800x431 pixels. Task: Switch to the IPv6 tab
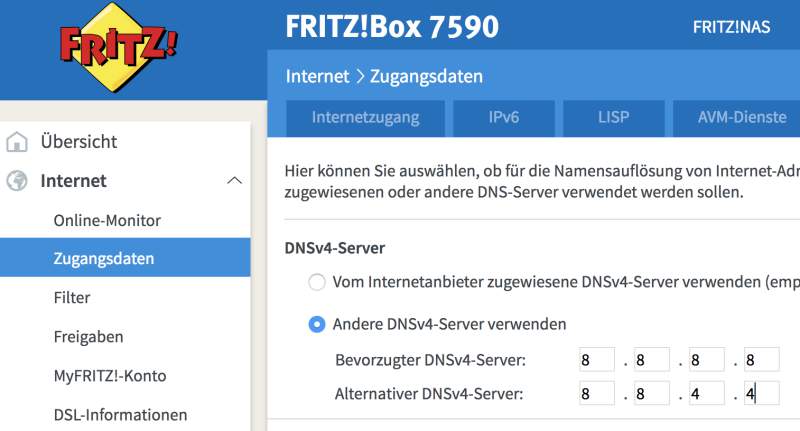coord(503,117)
